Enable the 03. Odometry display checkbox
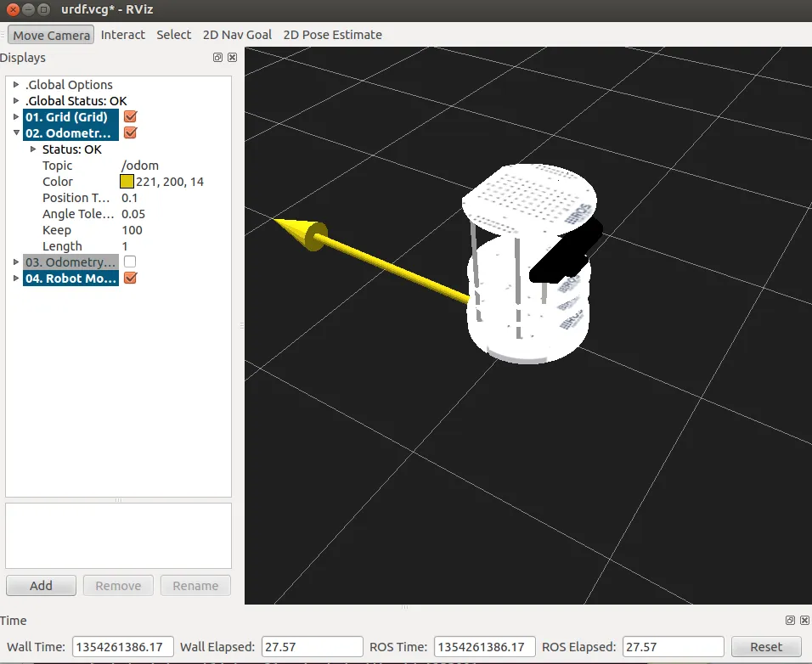Viewport: 812px width, 664px height. pyautogui.click(x=130, y=262)
